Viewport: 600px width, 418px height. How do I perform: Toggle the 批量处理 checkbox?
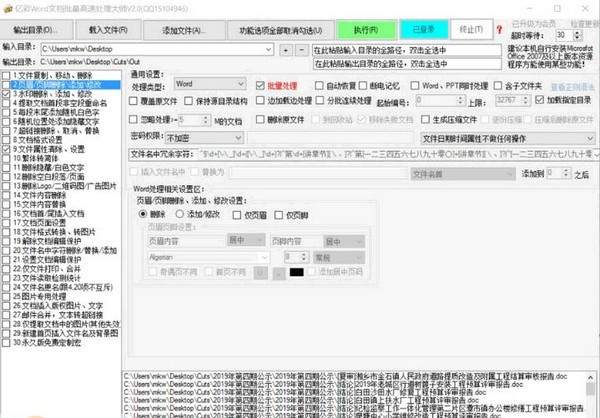[x=261, y=86]
